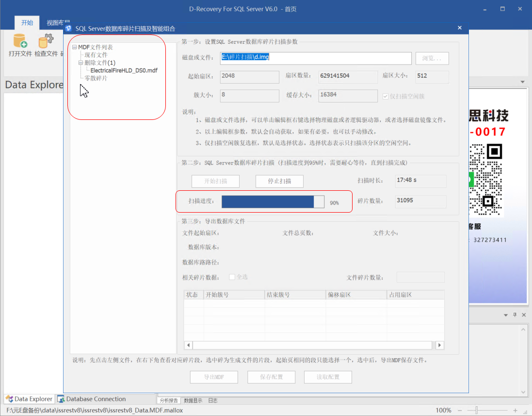
Task: Click the issrestv8_Data.MDF.mallox path in status bar
Action: click(94, 410)
